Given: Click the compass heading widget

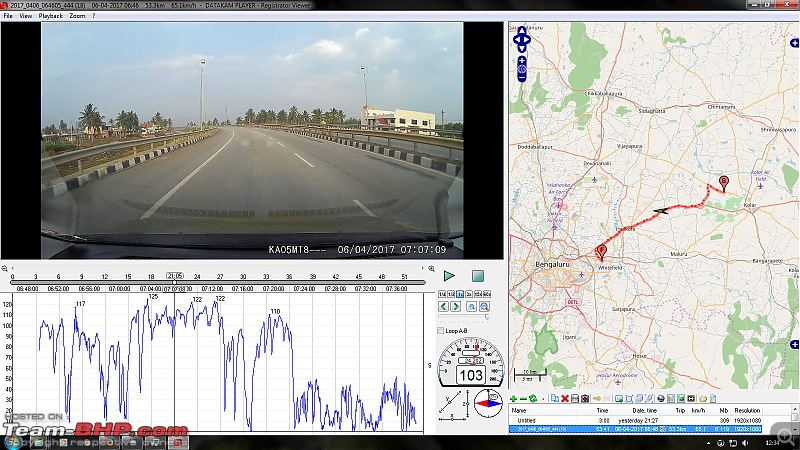Looking at the screenshot, I should (x=488, y=404).
